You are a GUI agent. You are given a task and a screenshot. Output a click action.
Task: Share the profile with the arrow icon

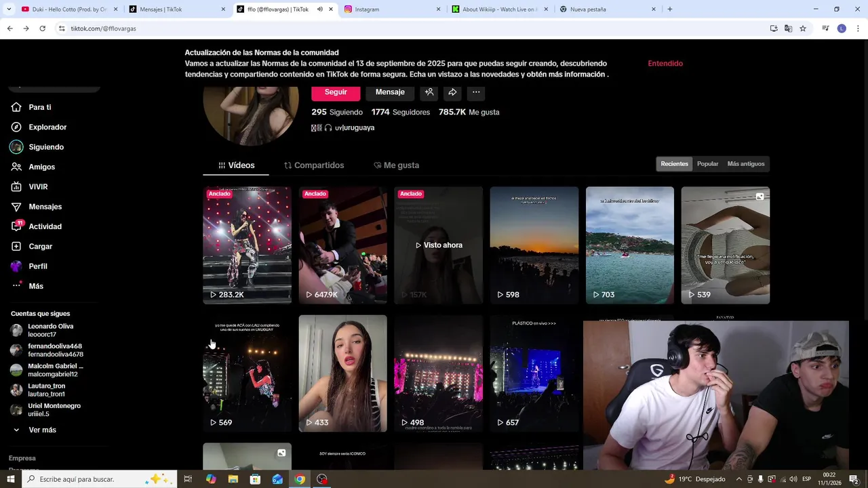tap(452, 92)
